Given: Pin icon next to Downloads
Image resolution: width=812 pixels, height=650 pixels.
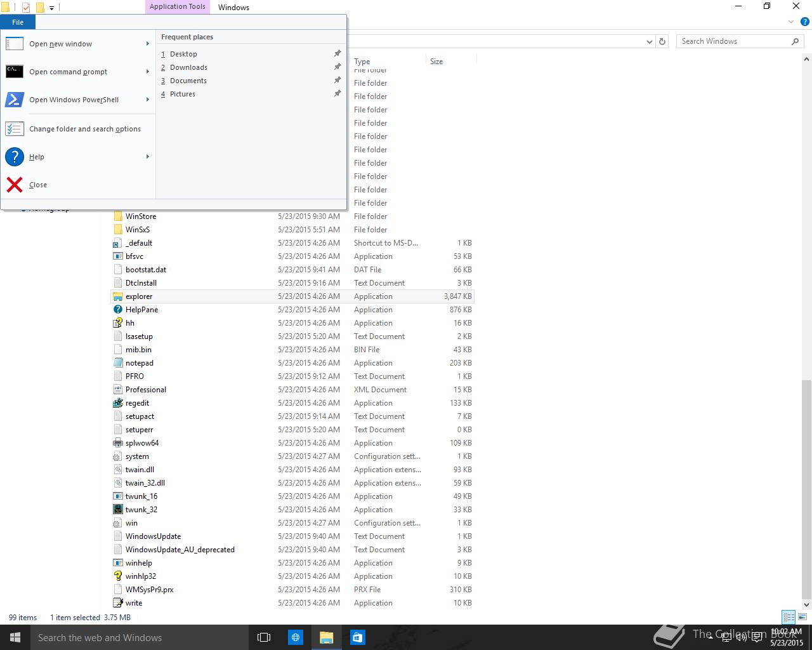Looking at the screenshot, I should (x=337, y=67).
